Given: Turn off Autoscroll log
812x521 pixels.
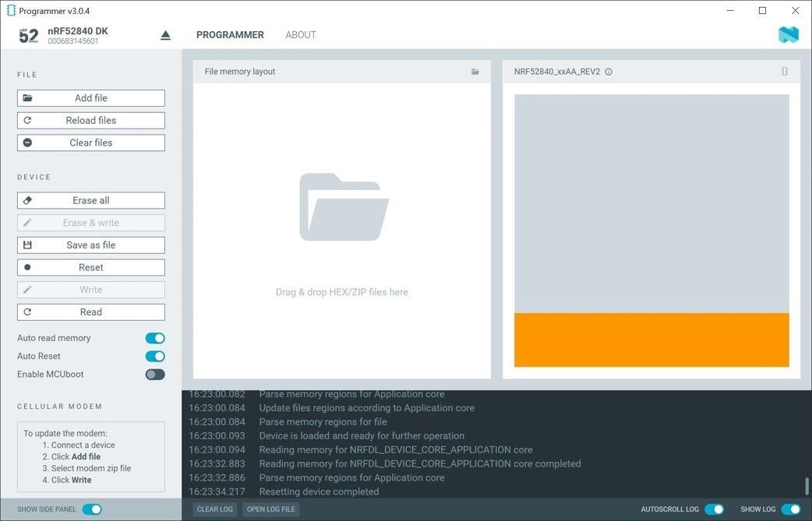Looking at the screenshot, I should (x=714, y=509).
